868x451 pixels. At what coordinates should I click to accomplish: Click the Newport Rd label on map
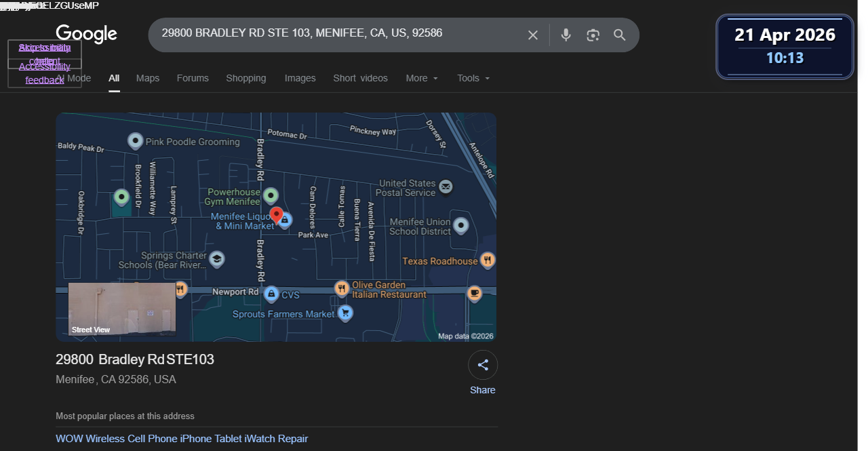tap(235, 292)
